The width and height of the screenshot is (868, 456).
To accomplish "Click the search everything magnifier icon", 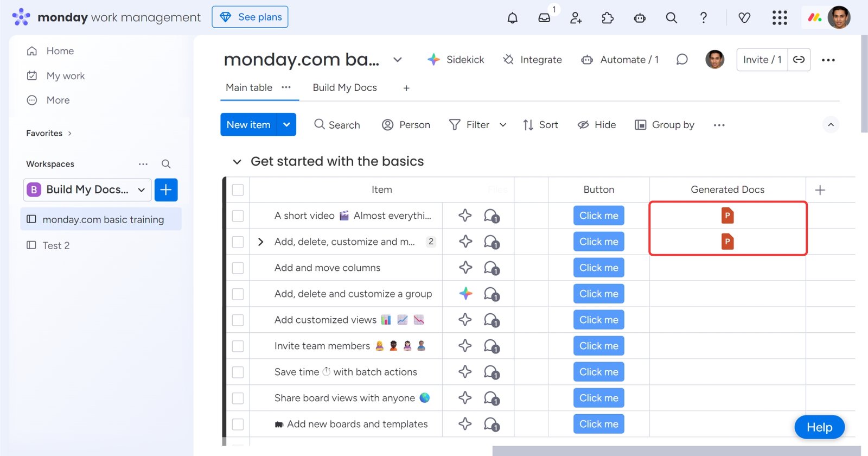I will tap(671, 18).
